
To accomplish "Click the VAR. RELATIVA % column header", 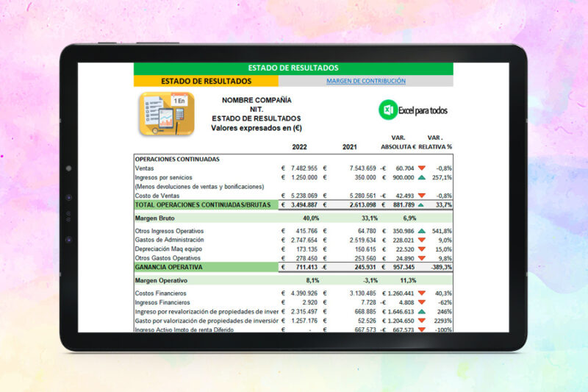I will pyautogui.click(x=435, y=143).
